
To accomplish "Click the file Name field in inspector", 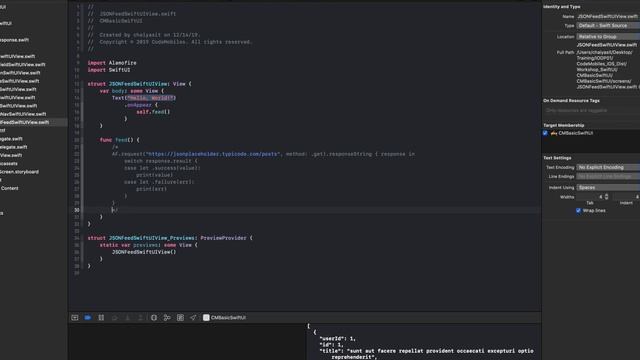I will pyautogui.click(x=608, y=16).
